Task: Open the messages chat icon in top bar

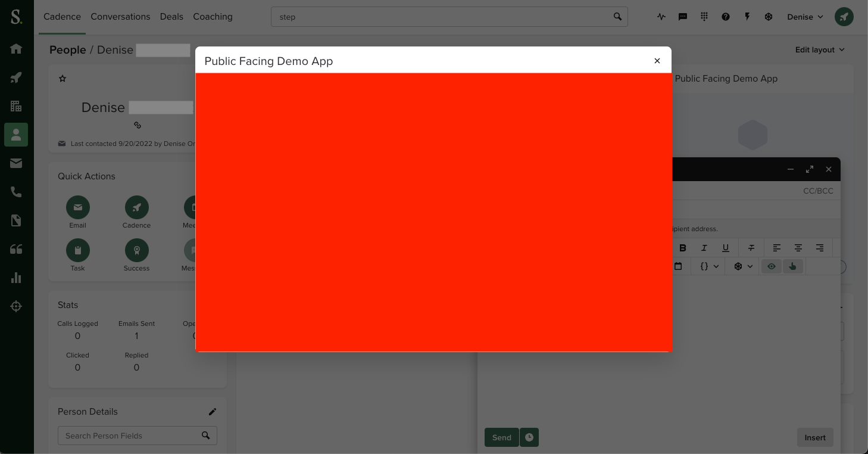Action: 683,17
